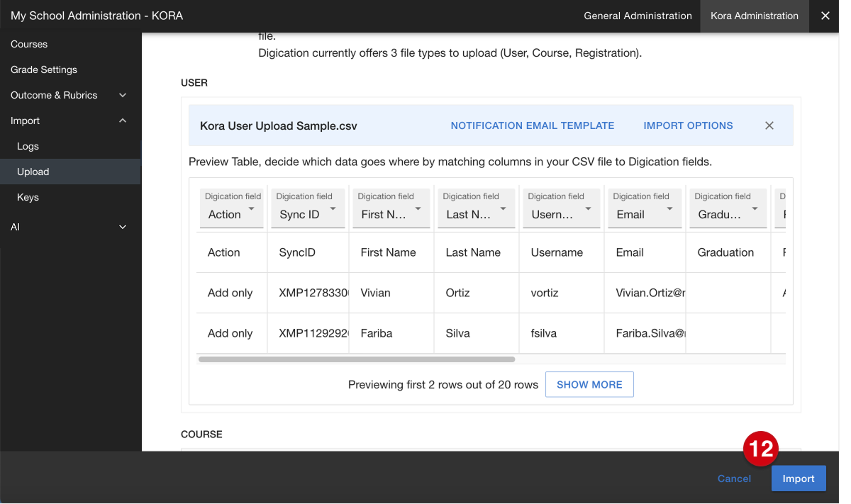Click the Graduation data header cell
Screen dimensions: 851x504
click(x=728, y=252)
